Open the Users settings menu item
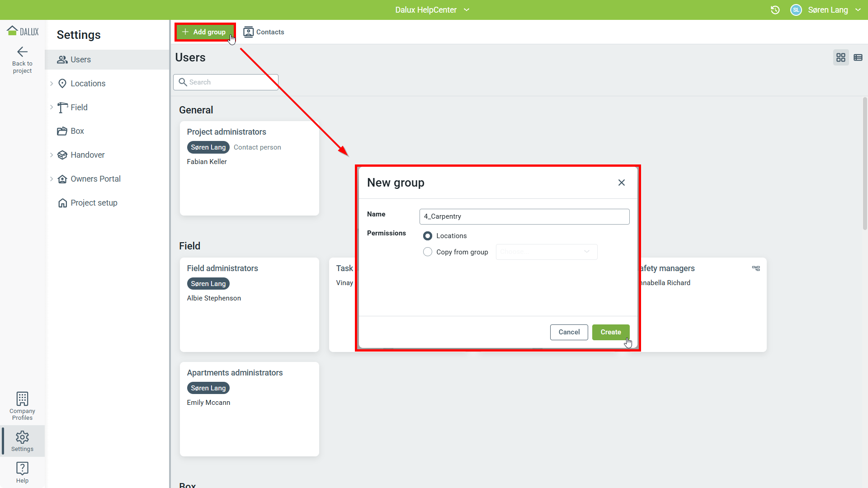The image size is (868, 488). [80, 60]
